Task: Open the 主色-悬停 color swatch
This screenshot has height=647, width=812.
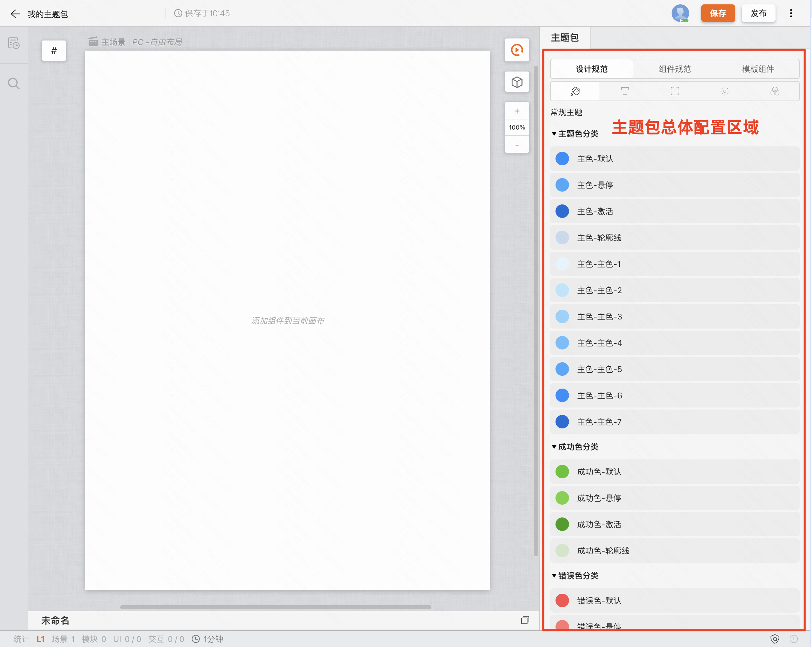Action: (x=562, y=185)
